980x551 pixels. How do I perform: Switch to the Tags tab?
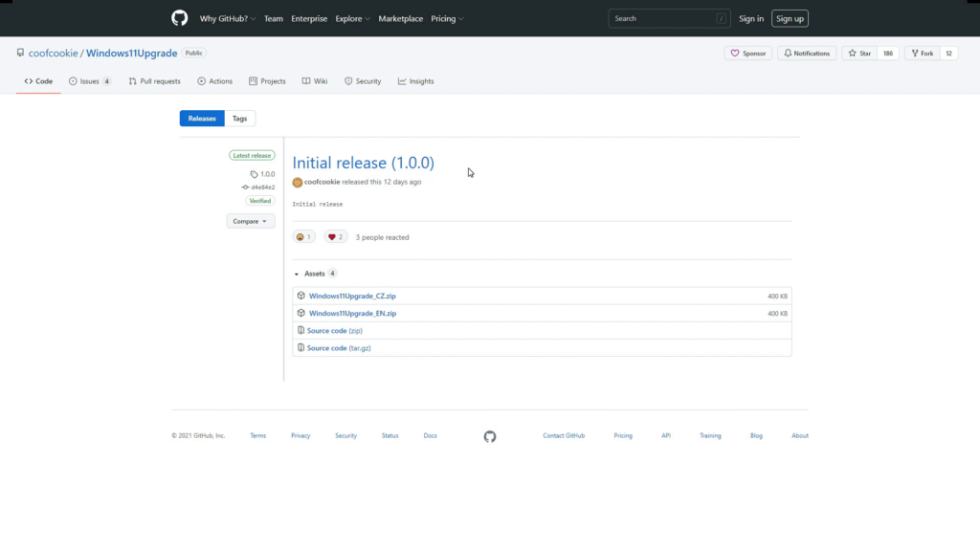pos(239,119)
